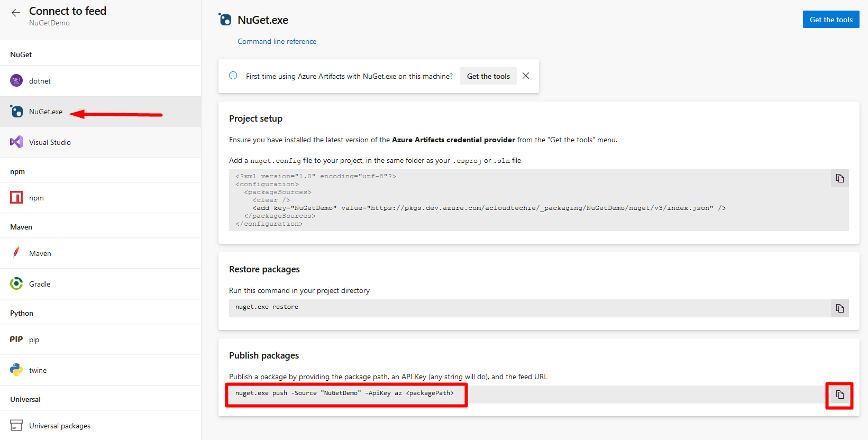Click the nuget.exe push command text
This screenshot has height=440, width=868.
click(x=344, y=393)
